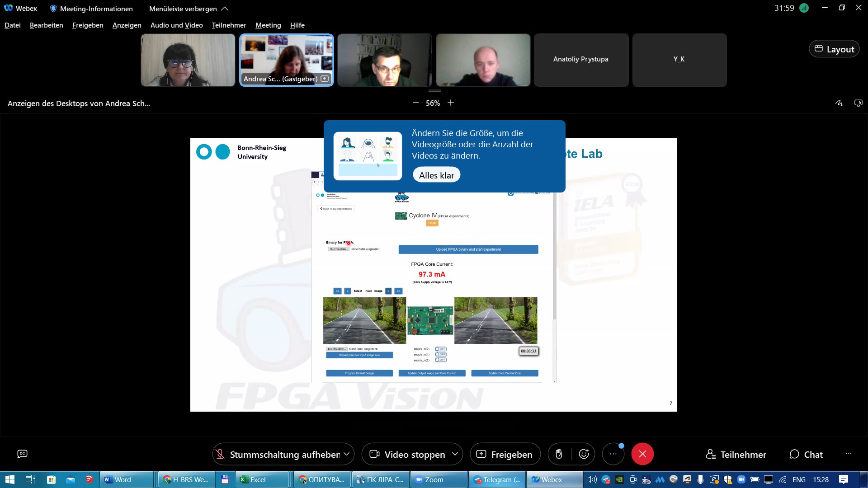Open the Freigeben share button
Screen dimensions: 868x488
505,455
